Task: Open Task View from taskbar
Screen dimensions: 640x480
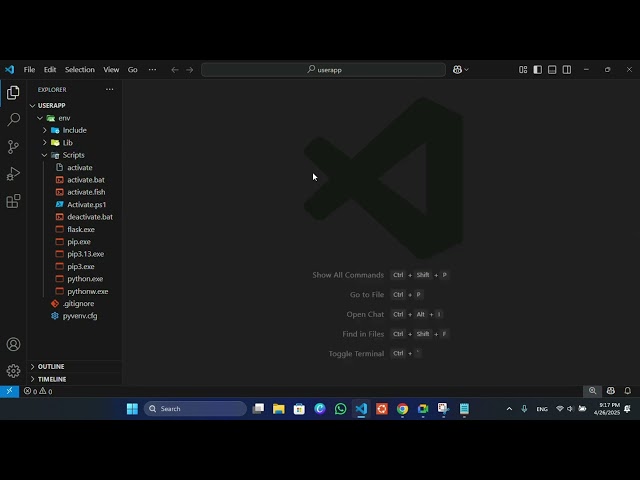Action: point(258,409)
